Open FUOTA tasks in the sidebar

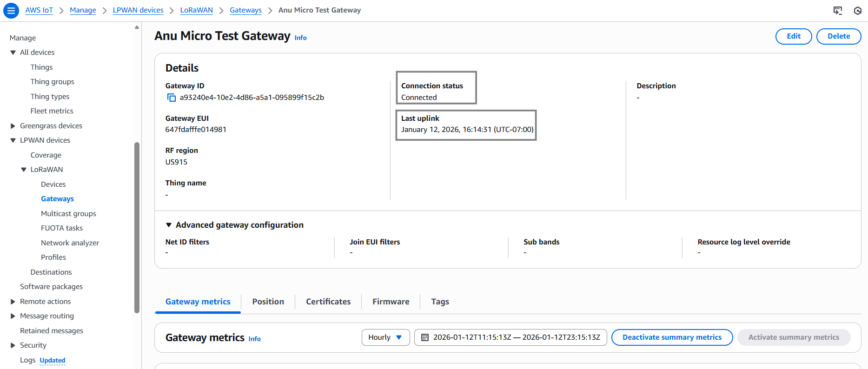62,228
